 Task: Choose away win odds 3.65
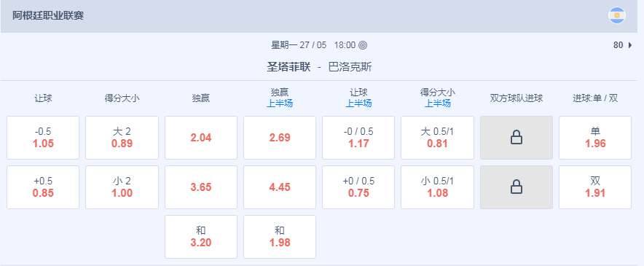(x=201, y=187)
